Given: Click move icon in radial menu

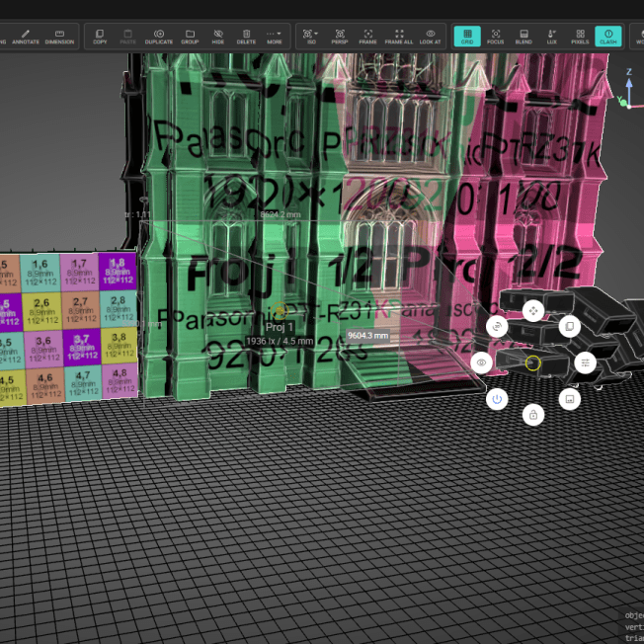Looking at the screenshot, I should click(533, 311).
